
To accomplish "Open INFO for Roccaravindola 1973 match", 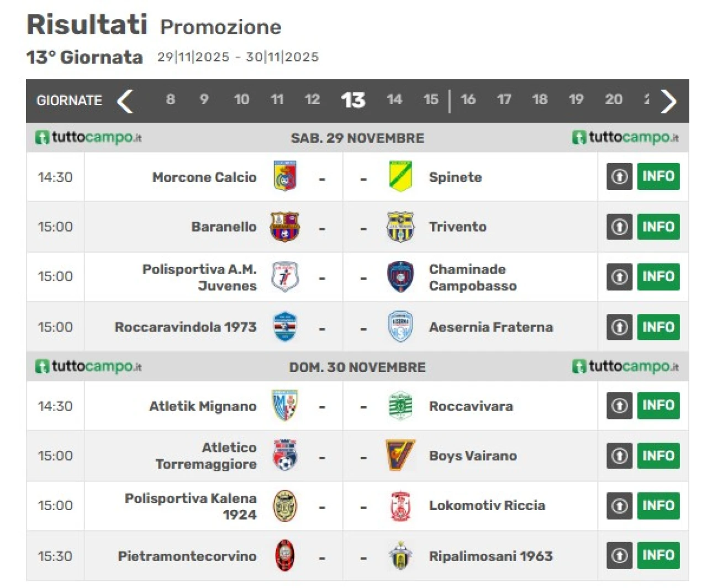I will pyautogui.click(x=658, y=327).
